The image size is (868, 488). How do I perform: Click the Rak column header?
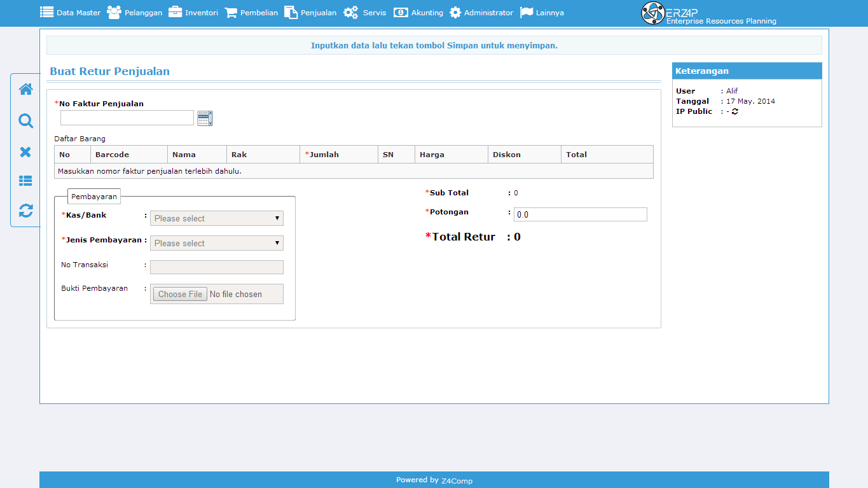pos(263,155)
